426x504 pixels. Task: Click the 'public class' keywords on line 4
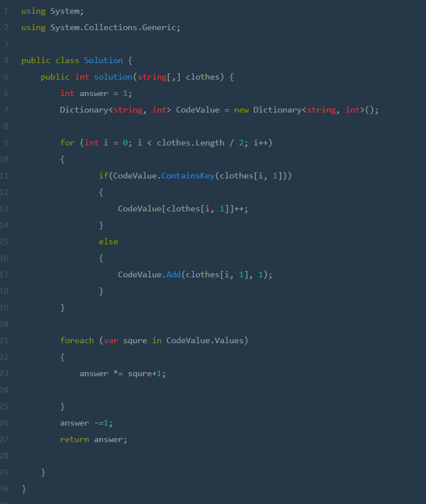tap(50, 60)
